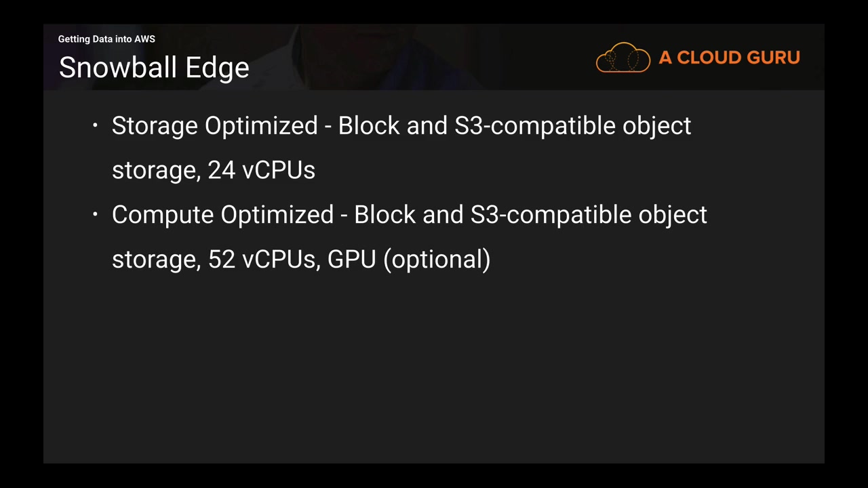Click the Compute Optimized heading text
The width and height of the screenshot is (868, 488).
point(222,215)
